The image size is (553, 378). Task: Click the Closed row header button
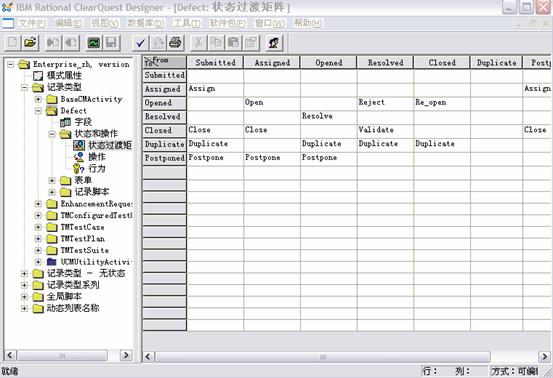click(164, 130)
